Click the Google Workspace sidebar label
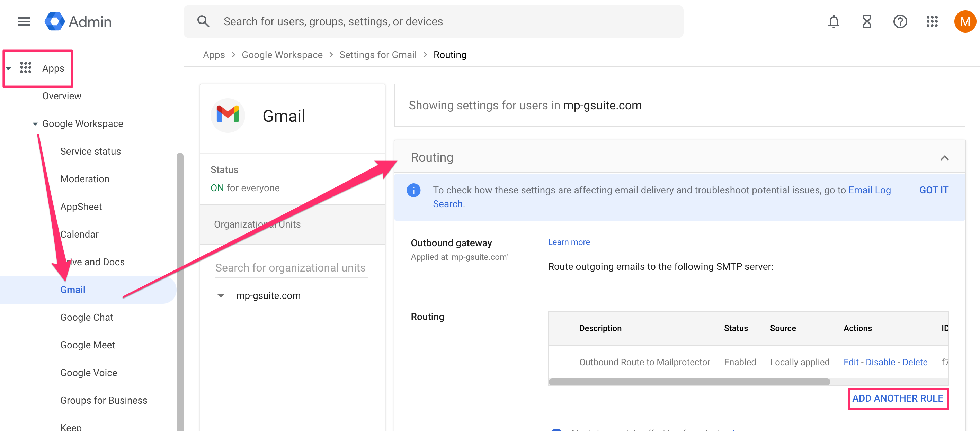The image size is (980, 431). click(x=82, y=124)
